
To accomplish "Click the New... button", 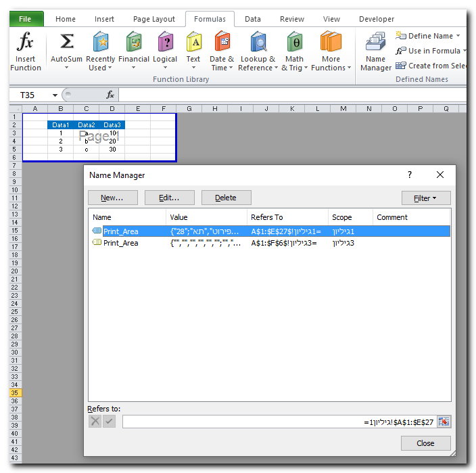I will click(112, 198).
